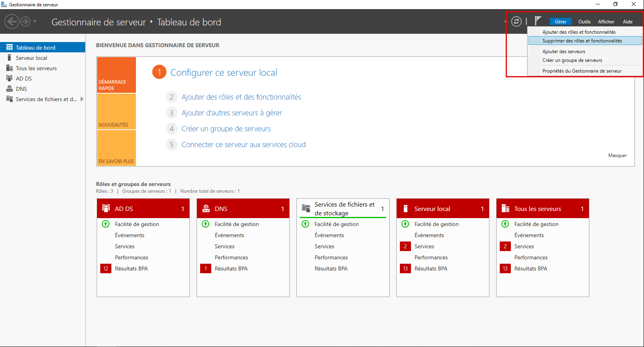
Task: Open DNS tile title
Action: point(221,209)
